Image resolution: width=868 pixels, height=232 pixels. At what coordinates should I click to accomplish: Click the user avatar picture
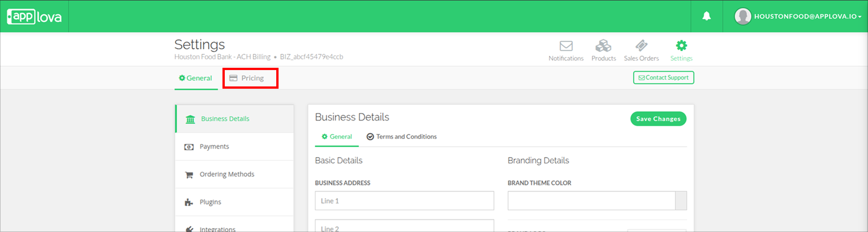pyautogui.click(x=743, y=16)
